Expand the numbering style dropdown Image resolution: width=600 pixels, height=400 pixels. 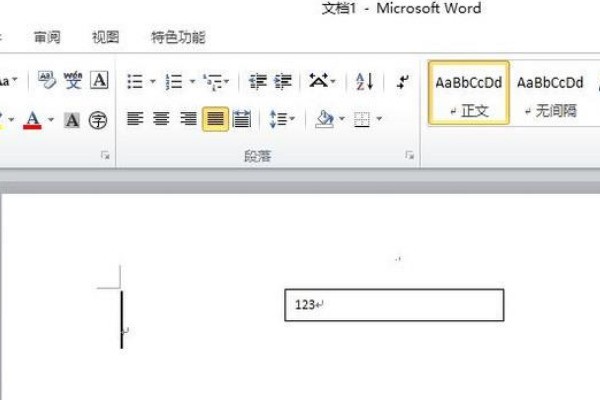click(192, 82)
